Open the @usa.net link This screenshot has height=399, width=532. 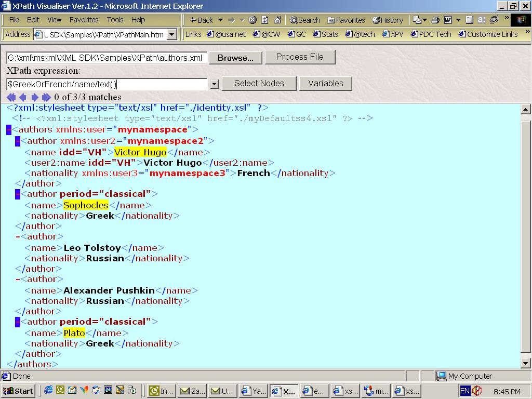point(226,34)
